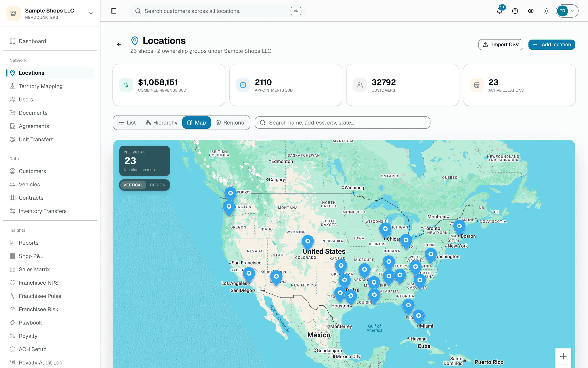Focus the customer search across all locations
The height and width of the screenshot is (368, 588).
218,11
